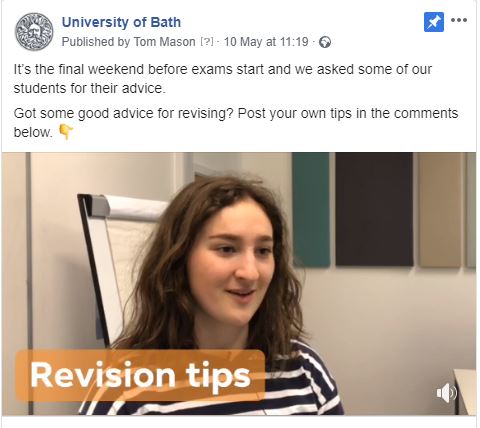The height and width of the screenshot is (428, 480).
Task: Click the pointing hand emoji in post
Action: [66, 132]
